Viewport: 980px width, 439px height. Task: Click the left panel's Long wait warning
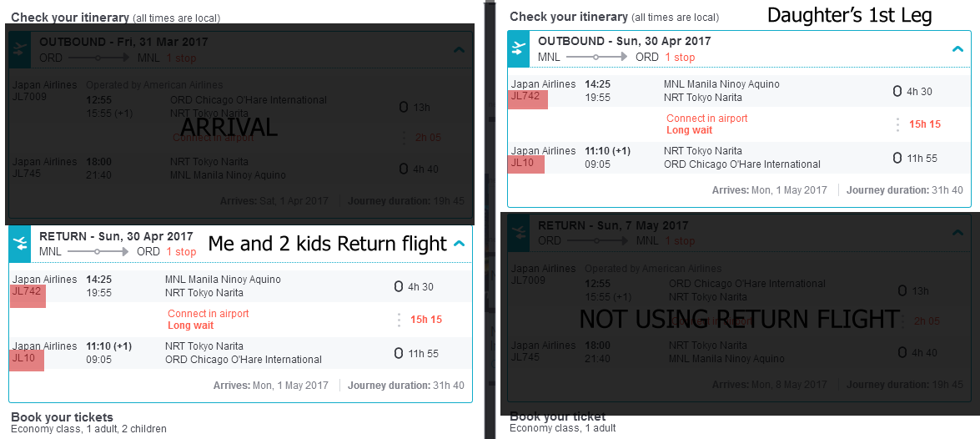(x=191, y=325)
